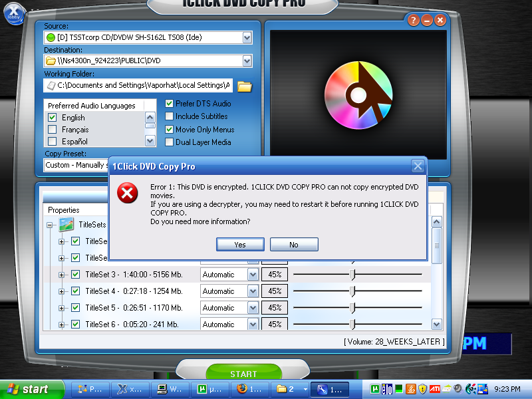The height and width of the screenshot is (399, 532).
Task: Click the red error icon in the dialog
Action: 127,193
